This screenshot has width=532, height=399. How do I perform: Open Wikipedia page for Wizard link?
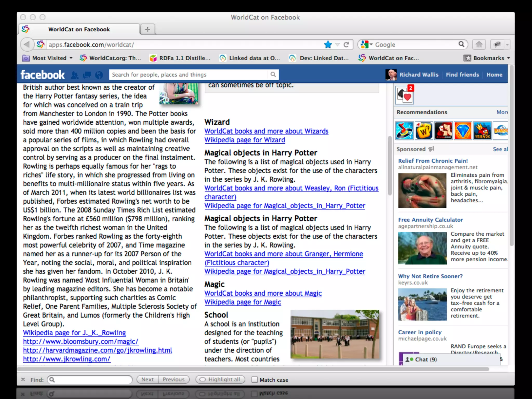point(244,140)
